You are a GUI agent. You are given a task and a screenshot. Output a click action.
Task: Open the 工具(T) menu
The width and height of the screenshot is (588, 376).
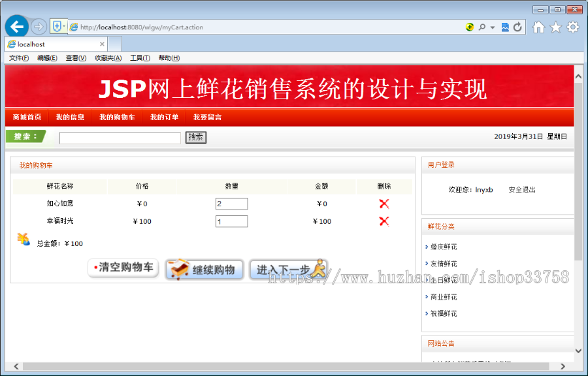139,58
